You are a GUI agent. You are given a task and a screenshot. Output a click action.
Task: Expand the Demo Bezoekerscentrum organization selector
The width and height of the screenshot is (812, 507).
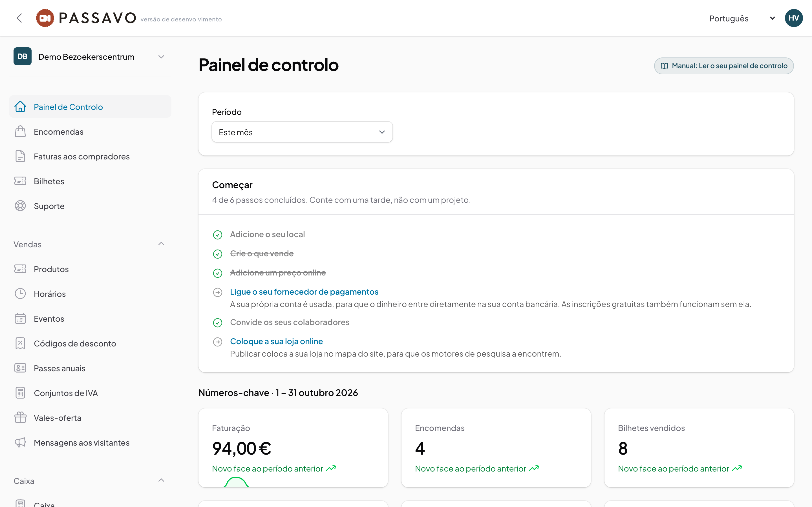coord(90,57)
